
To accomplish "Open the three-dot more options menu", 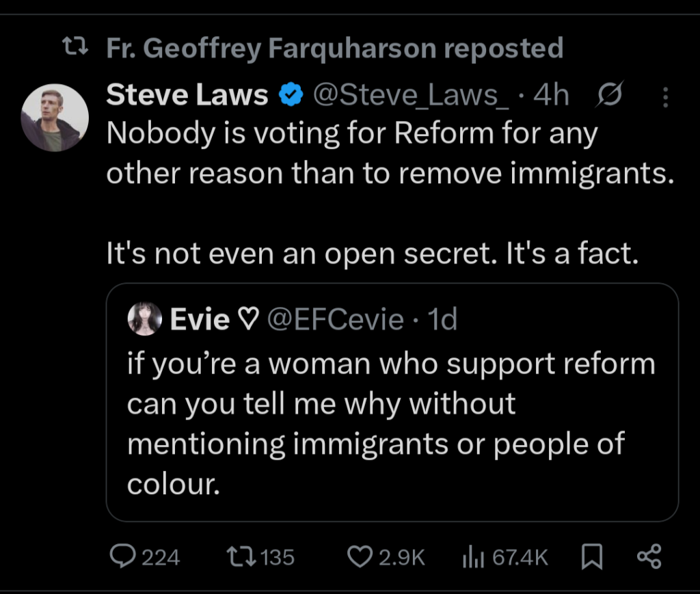I will click(664, 98).
